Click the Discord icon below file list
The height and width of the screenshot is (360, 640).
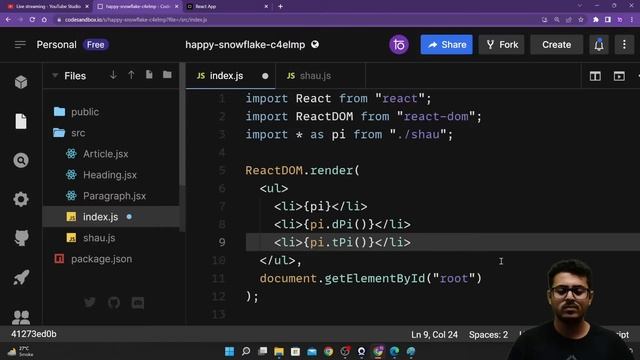(138, 302)
